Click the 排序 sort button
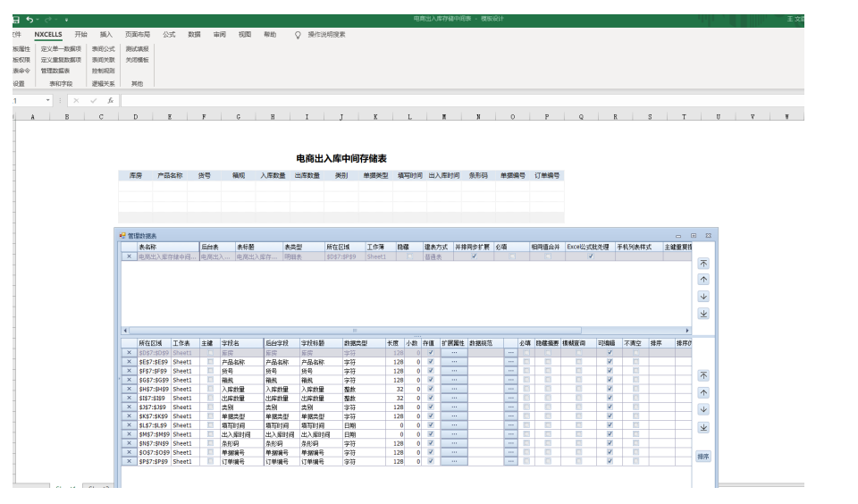The image size is (858, 504). click(x=703, y=456)
